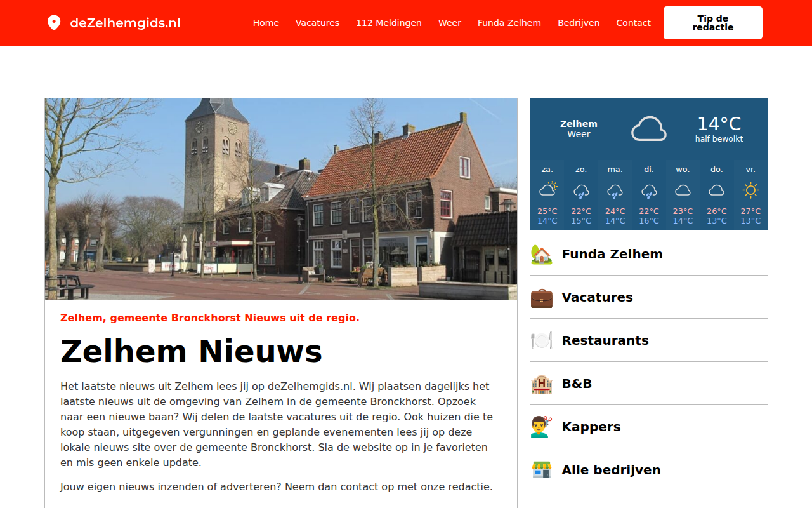This screenshot has height=508, width=812.
Task: Open 112 Meldingen in the navigation
Action: (x=388, y=23)
